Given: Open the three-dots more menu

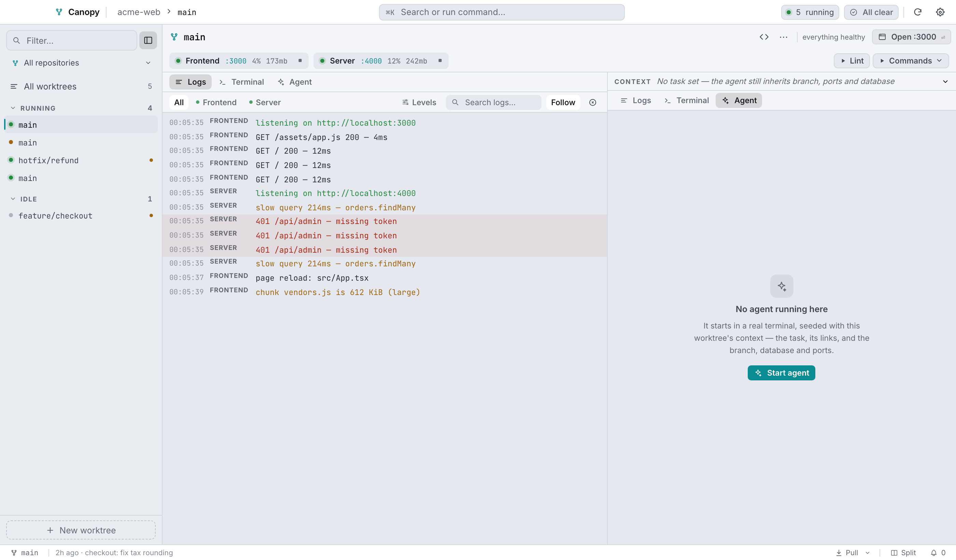Looking at the screenshot, I should pyautogui.click(x=783, y=37).
